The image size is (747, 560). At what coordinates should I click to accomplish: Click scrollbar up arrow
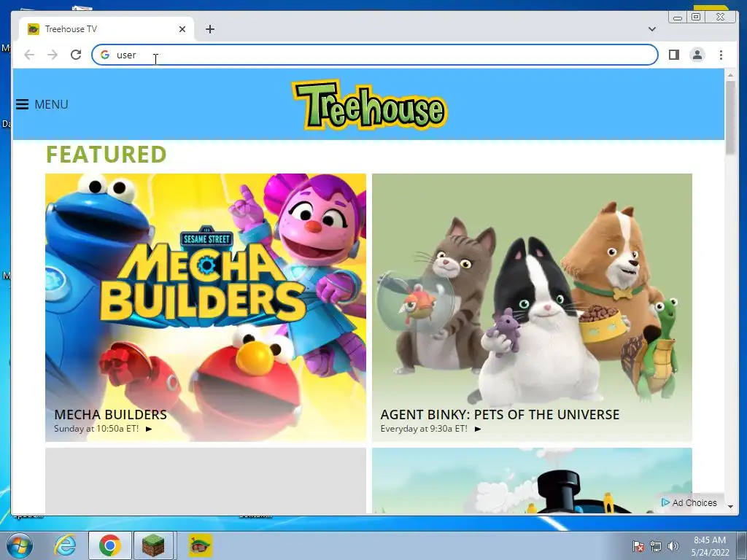click(730, 75)
